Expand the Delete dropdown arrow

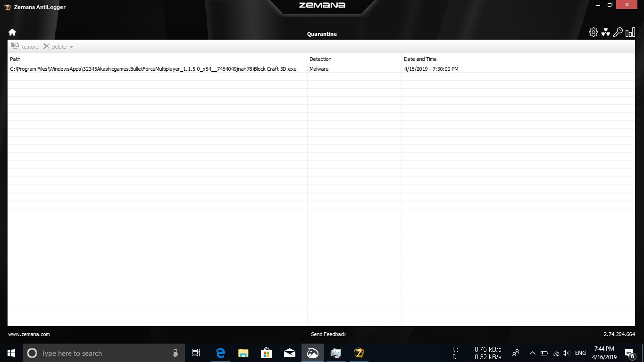click(x=71, y=47)
